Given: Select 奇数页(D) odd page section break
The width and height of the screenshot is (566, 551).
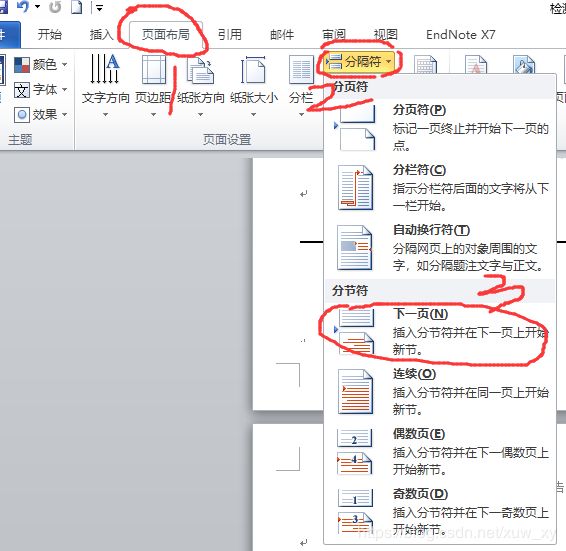Looking at the screenshot, I should 439,512.
